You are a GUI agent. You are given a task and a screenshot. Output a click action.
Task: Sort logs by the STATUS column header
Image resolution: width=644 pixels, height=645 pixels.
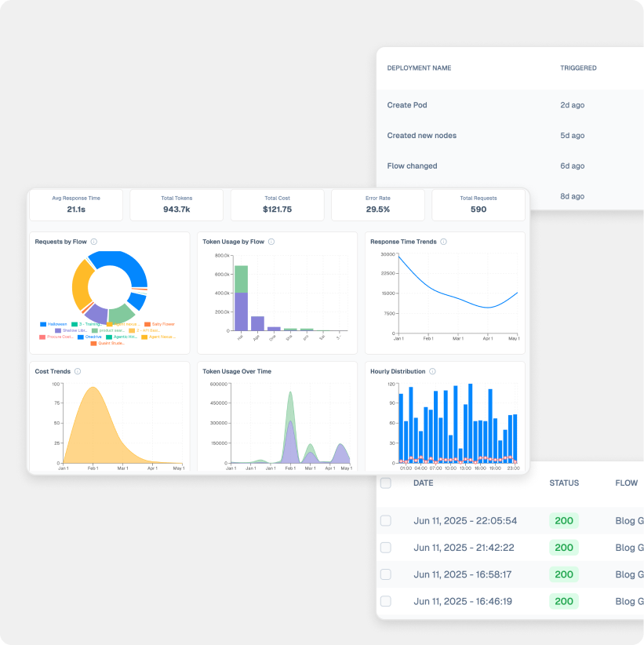coord(564,483)
